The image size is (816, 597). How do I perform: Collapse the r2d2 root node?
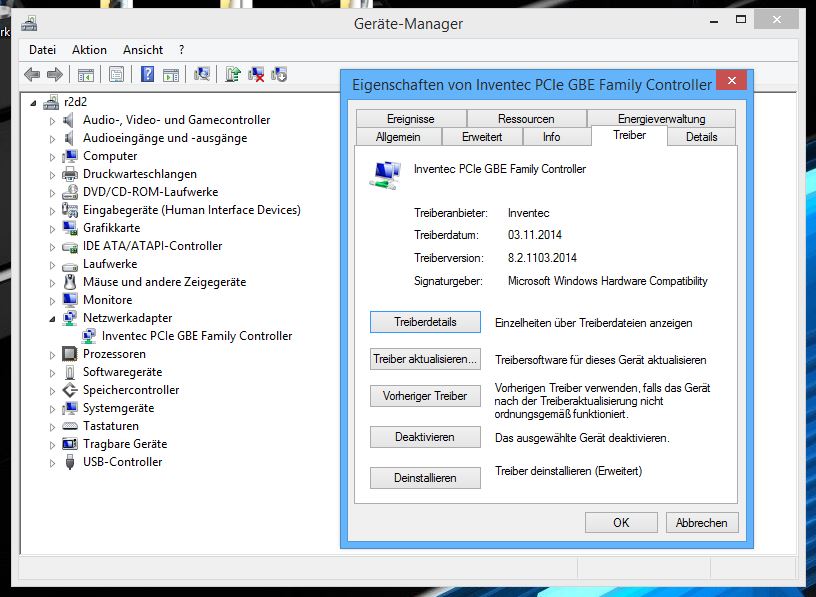33,103
